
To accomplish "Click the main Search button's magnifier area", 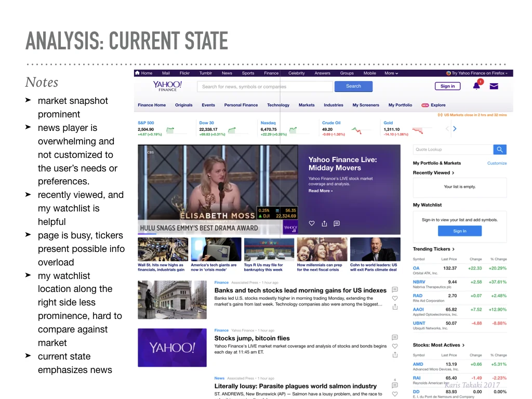I will click(x=353, y=86).
